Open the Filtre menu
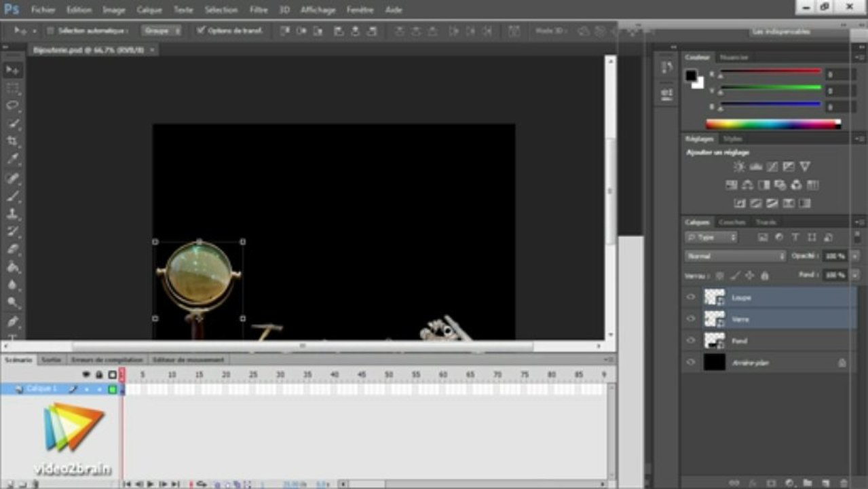 259,10
